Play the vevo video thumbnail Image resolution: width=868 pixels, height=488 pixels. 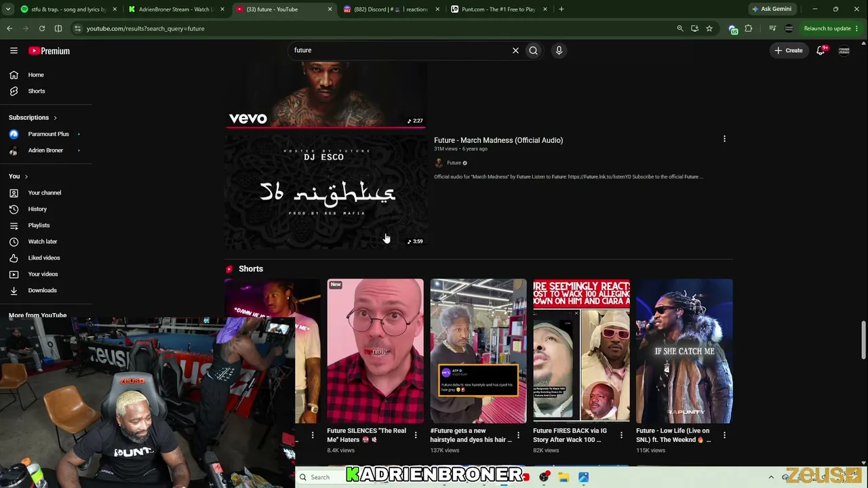(x=326, y=94)
